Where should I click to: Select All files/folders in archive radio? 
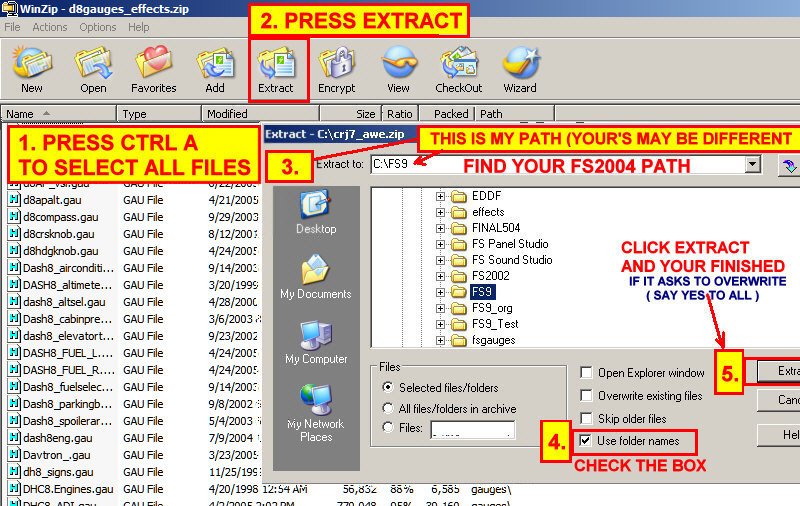click(388, 408)
